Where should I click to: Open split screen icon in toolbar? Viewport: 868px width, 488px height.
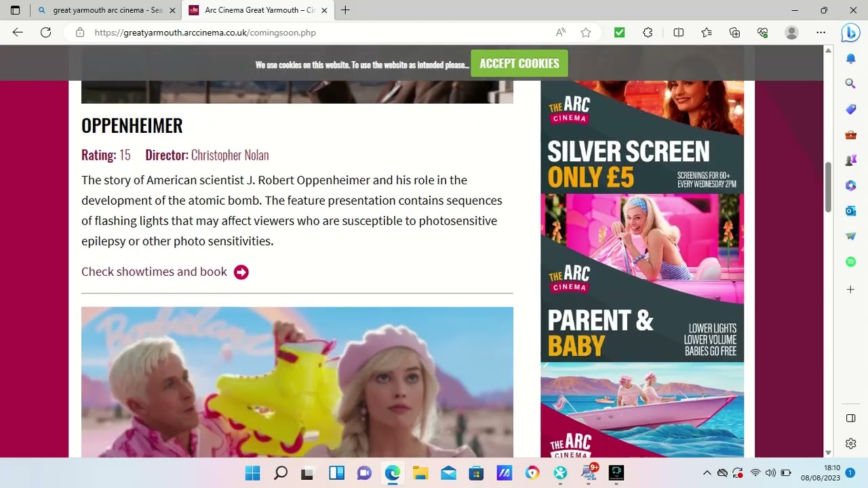coord(678,33)
